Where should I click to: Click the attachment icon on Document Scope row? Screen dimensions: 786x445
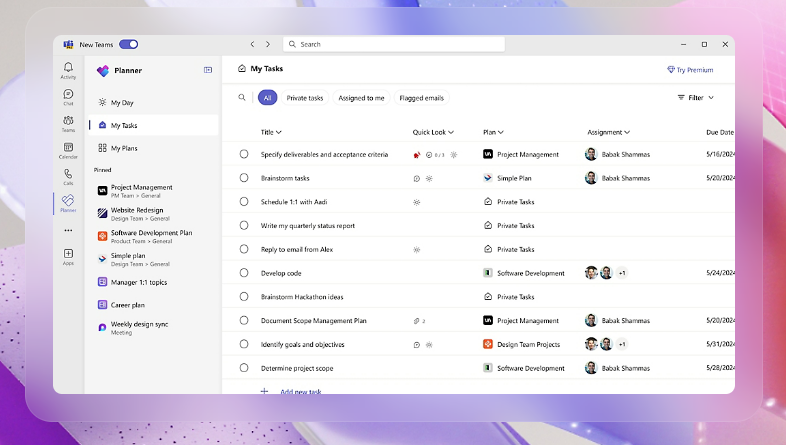click(x=416, y=321)
